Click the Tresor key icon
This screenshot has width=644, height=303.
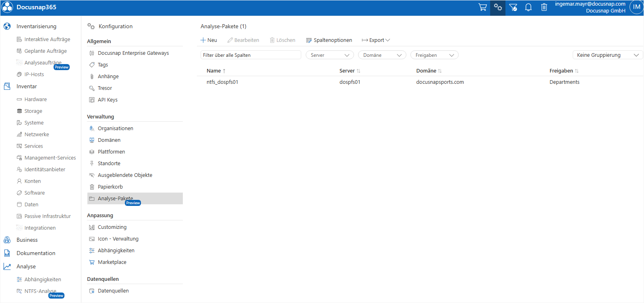(x=92, y=88)
